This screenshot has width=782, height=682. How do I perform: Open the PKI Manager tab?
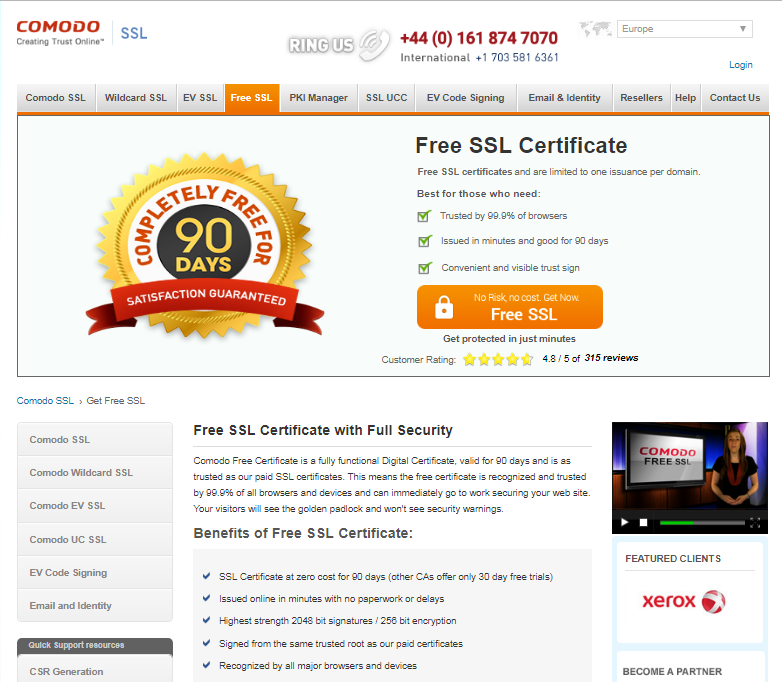click(x=318, y=98)
